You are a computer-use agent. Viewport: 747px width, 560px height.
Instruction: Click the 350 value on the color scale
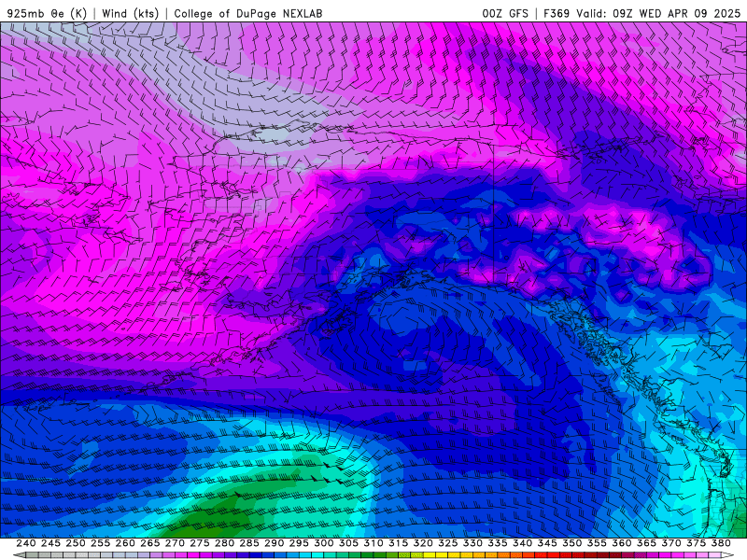571,543
